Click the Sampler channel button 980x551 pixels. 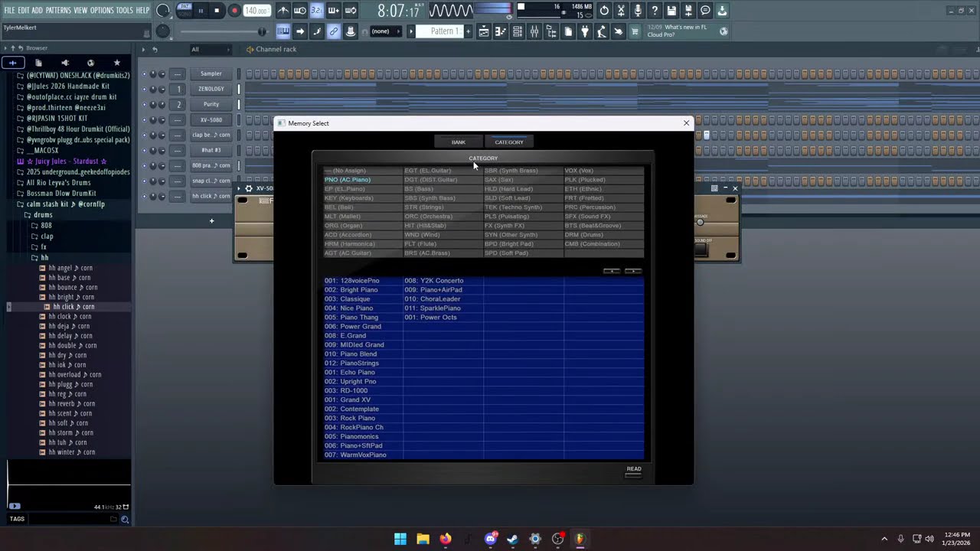211,73
